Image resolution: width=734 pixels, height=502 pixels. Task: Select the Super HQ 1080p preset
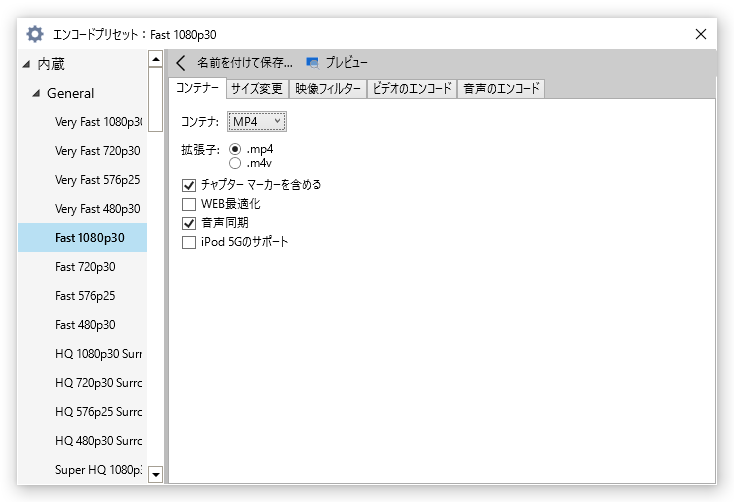coord(82,470)
